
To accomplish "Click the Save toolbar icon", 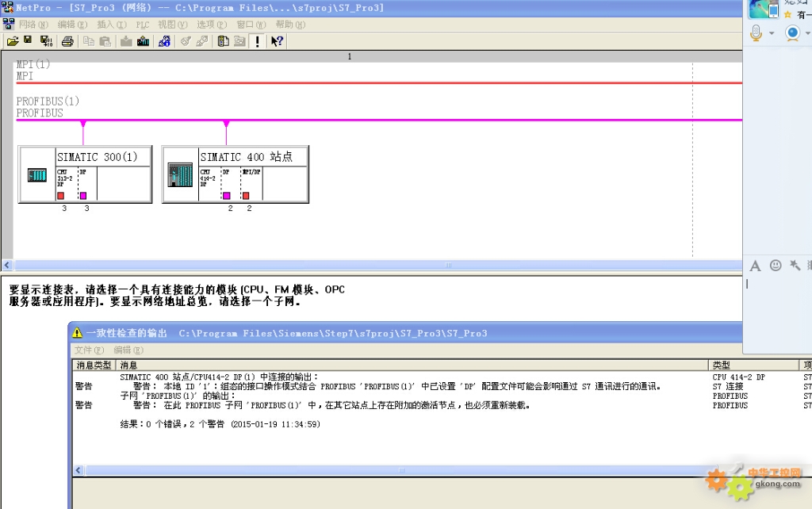I will tap(28, 40).
